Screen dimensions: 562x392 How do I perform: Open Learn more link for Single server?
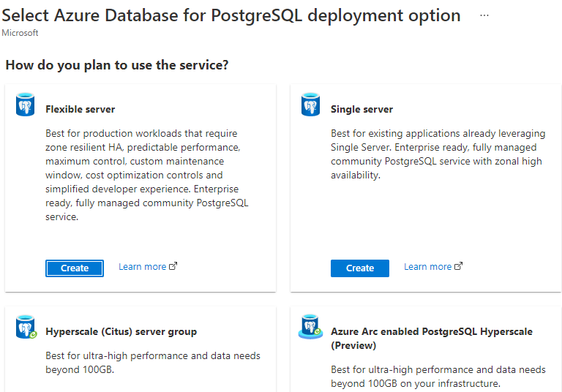433,267
